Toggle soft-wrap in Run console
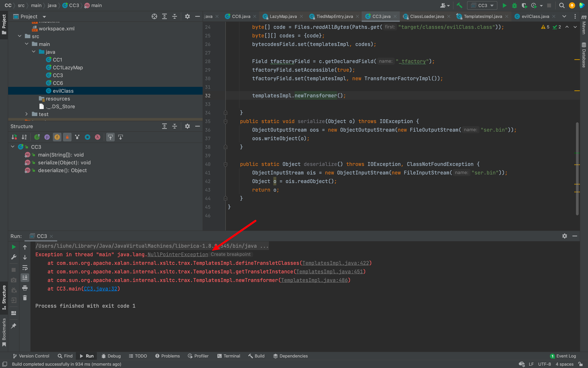This screenshot has height=368, width=588. 25,268
